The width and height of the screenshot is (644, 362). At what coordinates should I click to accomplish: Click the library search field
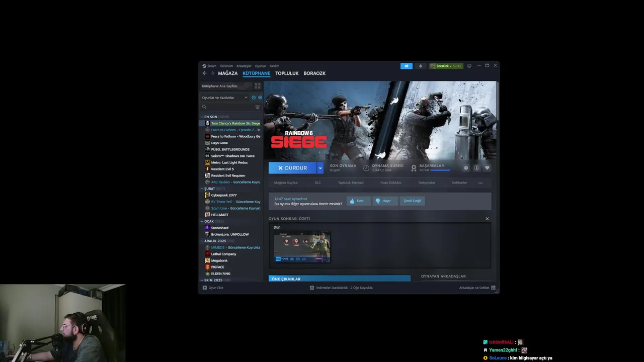click(x=230, y=107)
